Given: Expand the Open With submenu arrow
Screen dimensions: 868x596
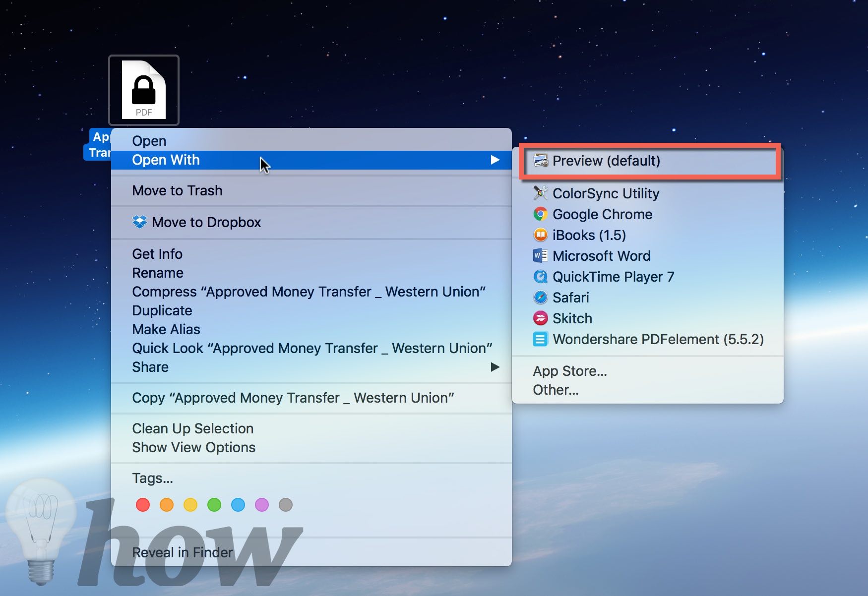Looking at the screenshot, I should (x=495, y=160).
